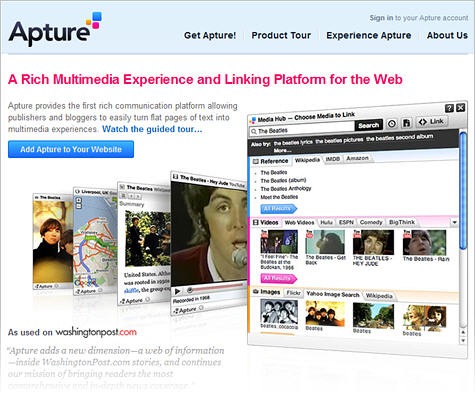Click the Abbey Road crossing image thumbnail

(x=373, y=315)
